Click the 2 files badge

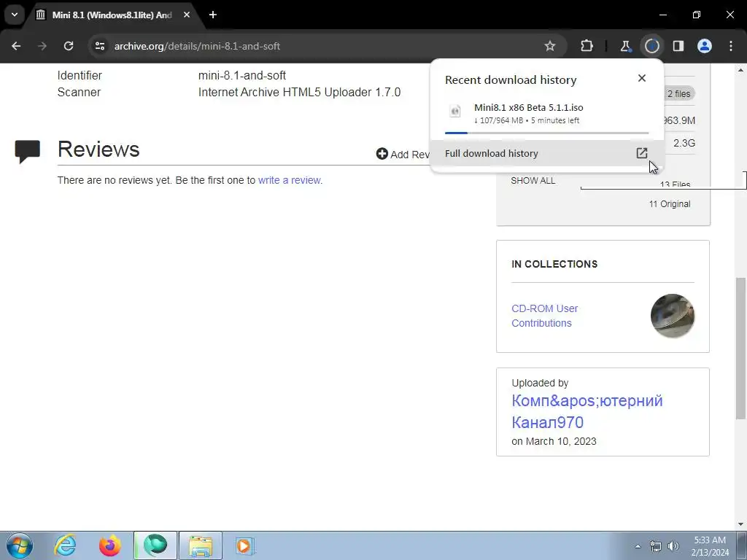679,94
